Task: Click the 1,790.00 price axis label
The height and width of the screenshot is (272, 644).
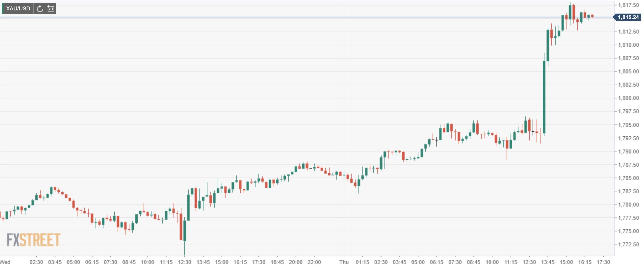Action: (x=628, y=152)
